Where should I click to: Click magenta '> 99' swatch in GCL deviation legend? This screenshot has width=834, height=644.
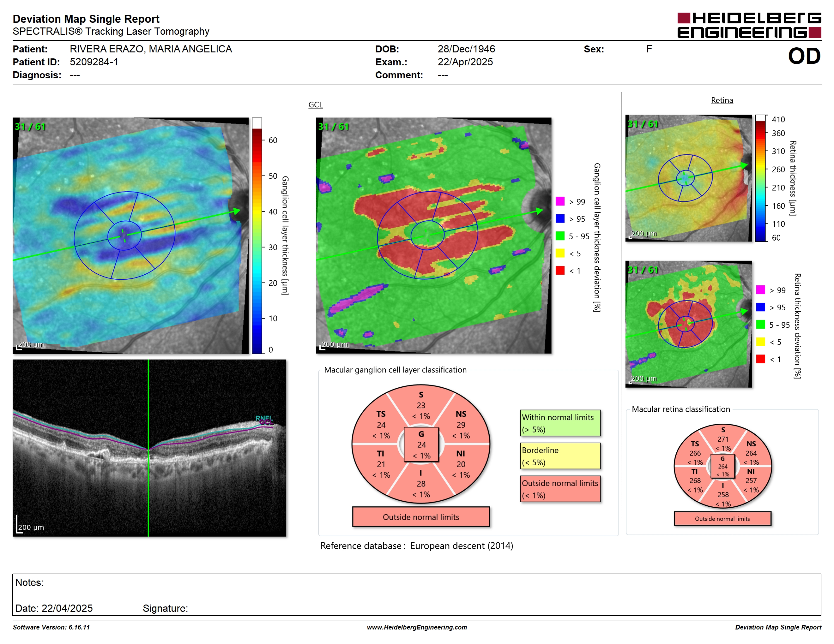click(560, 201)
